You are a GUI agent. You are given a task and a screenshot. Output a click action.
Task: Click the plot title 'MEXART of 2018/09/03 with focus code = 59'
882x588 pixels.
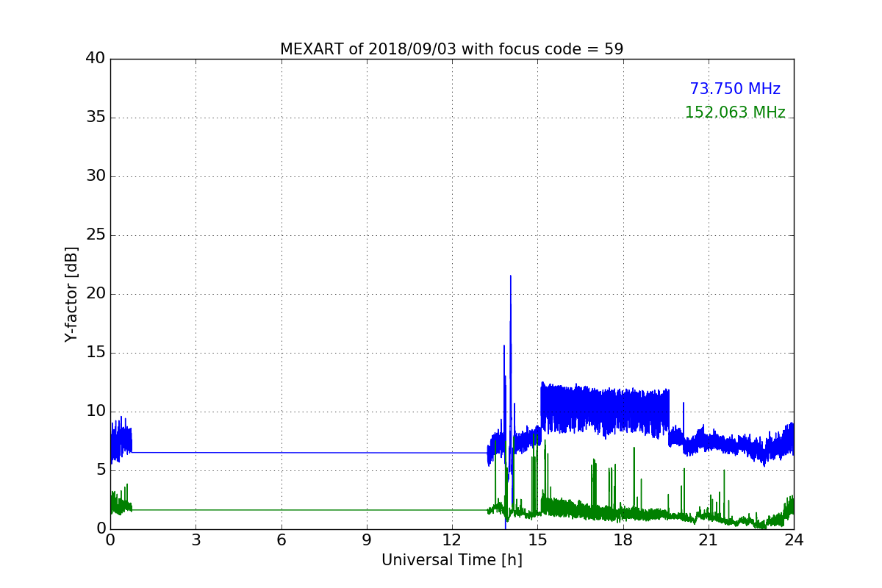click(451, 49)
